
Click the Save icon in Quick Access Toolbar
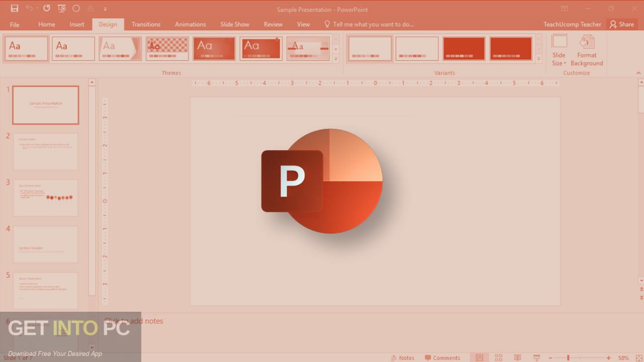(x=15, y=9)
